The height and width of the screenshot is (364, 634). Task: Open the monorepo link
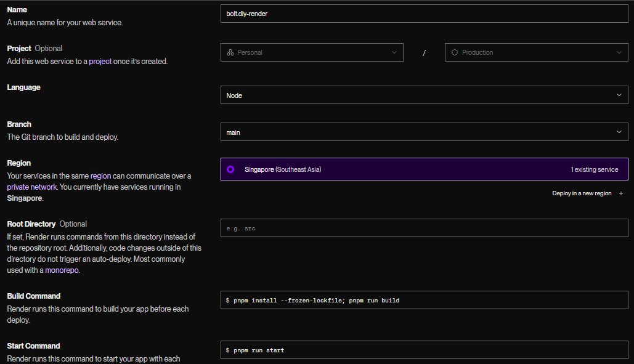tap(62, 270)
